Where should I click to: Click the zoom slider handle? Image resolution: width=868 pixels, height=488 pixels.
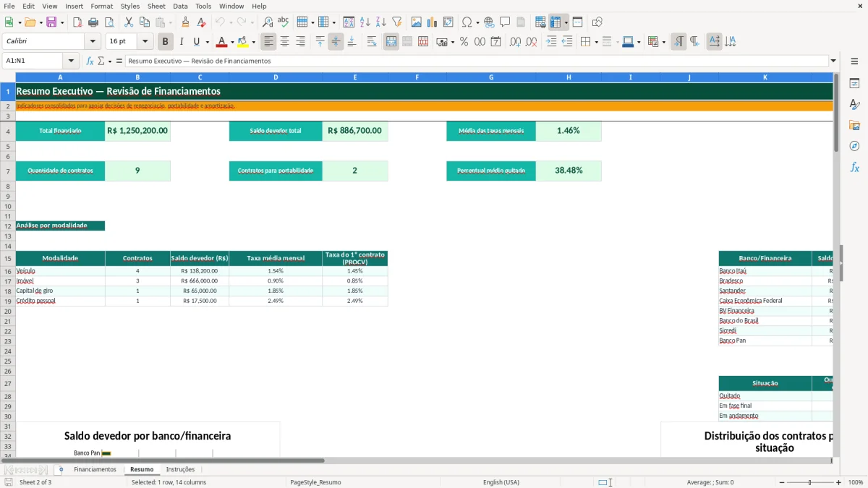click(x=809, y=482)
